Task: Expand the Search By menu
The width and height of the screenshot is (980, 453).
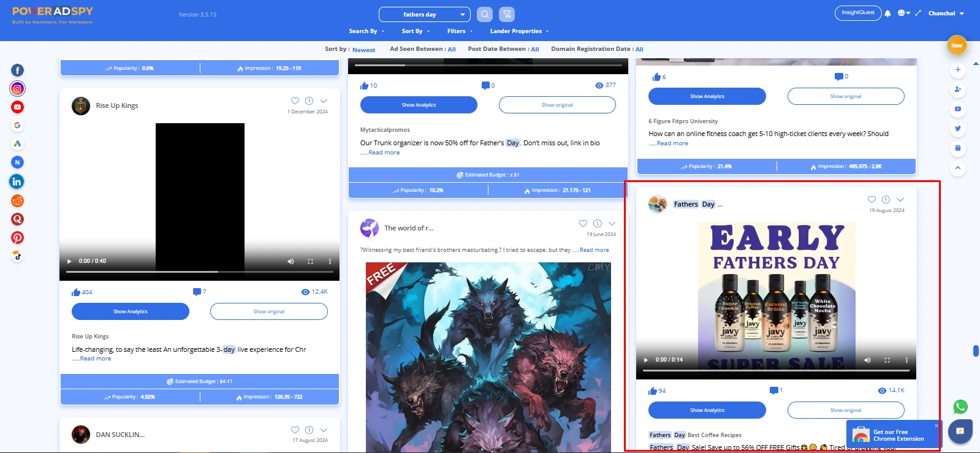Action: pos(367,31)
